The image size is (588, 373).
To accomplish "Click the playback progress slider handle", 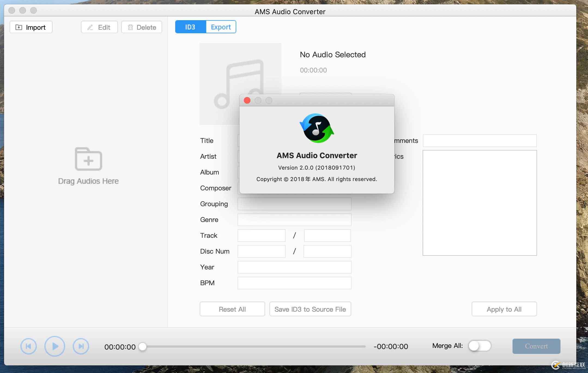I will tap(143, 347).
